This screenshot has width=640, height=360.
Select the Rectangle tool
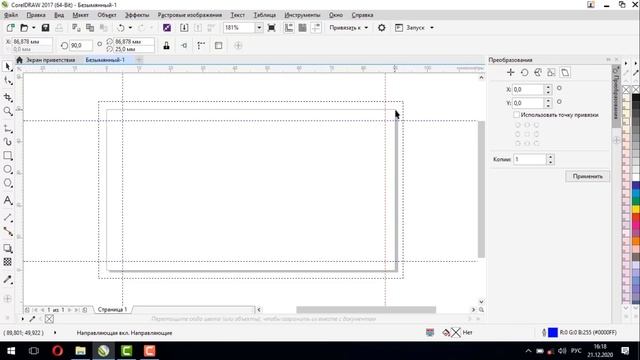[x=8, y=156]
